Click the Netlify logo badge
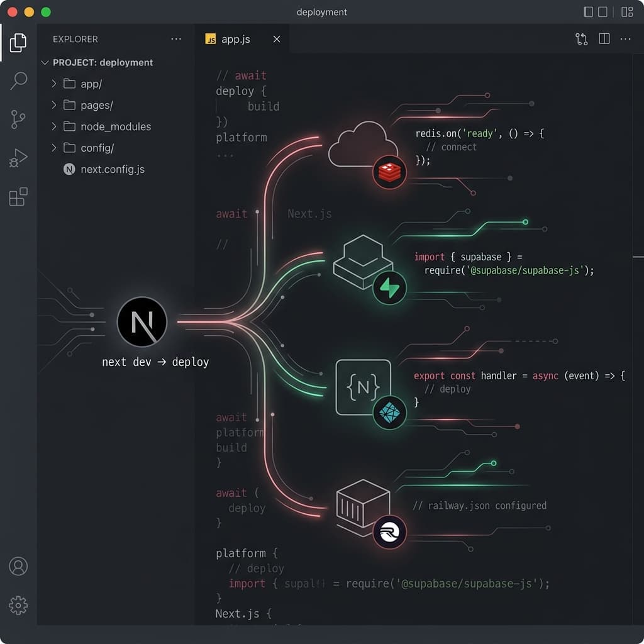Image resolution: width=644 pixels, height=644 pixels. (389, 413)
